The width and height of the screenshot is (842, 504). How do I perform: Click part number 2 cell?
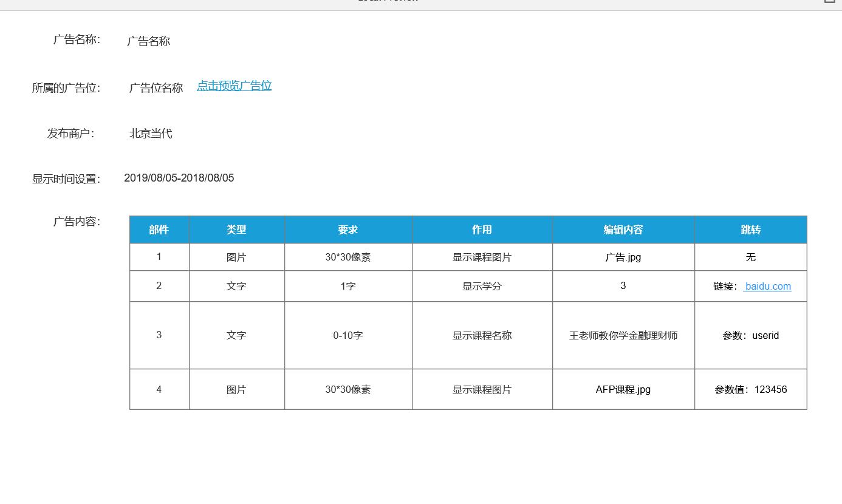click(159, 286)
